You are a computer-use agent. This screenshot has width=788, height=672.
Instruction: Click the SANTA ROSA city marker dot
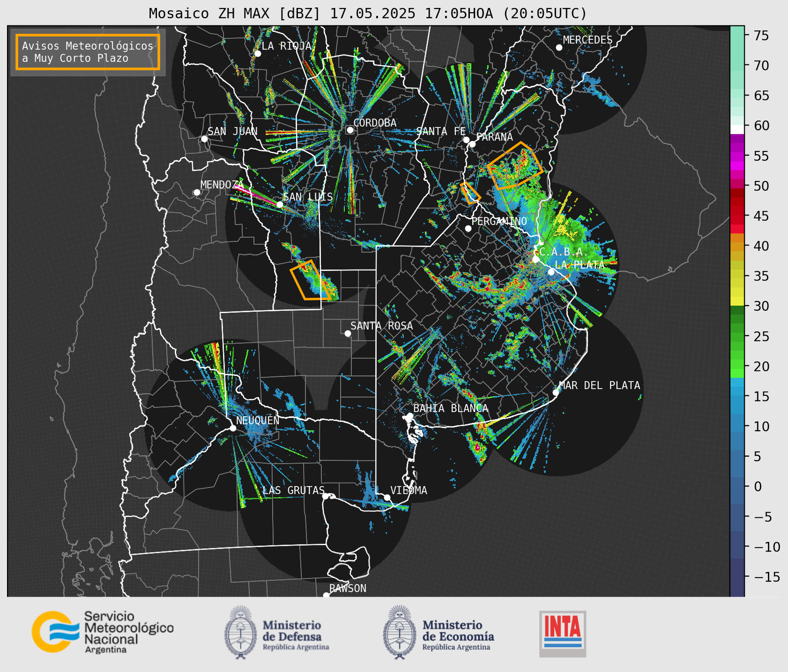pos(348,333)
